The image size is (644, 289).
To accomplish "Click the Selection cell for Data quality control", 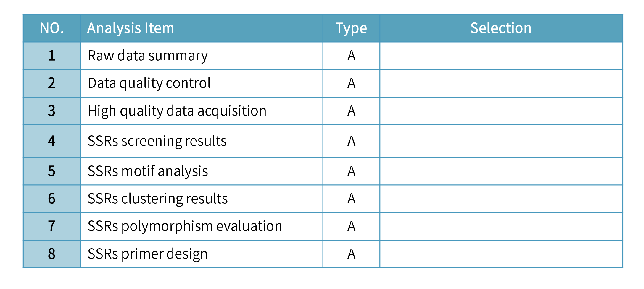I will (x=501, y=83).
